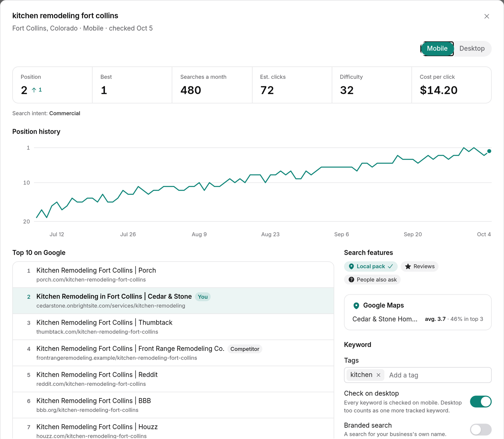Click the Local pack map pin icon
Screen dimensions: 504x439
coord(351,266)
